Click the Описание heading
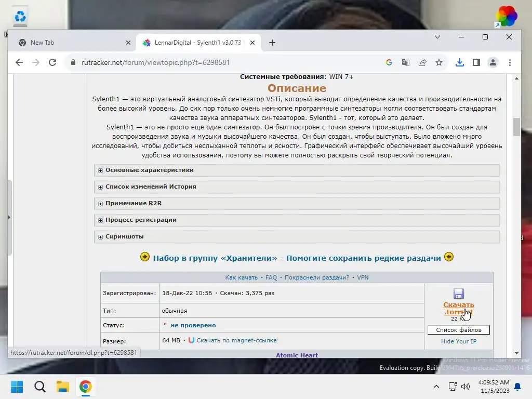This screenshot has height=399, width=532. click(x=297, y=88)
